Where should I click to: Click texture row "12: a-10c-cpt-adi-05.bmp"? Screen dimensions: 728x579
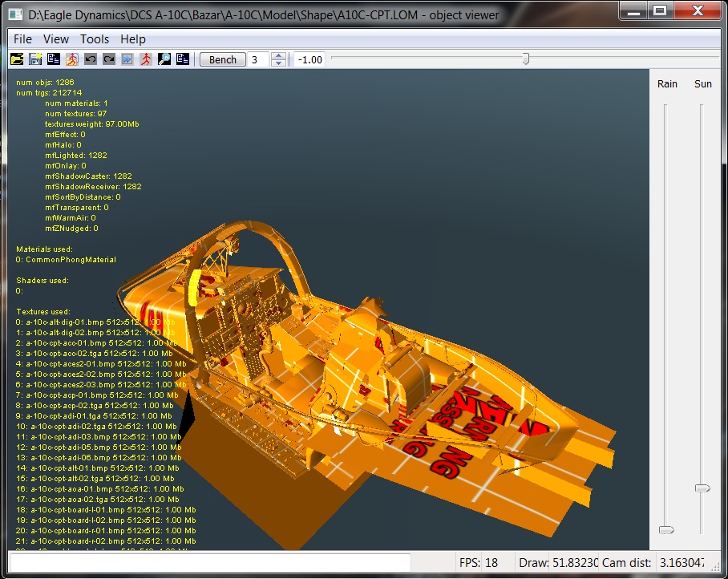pos(99,447)
